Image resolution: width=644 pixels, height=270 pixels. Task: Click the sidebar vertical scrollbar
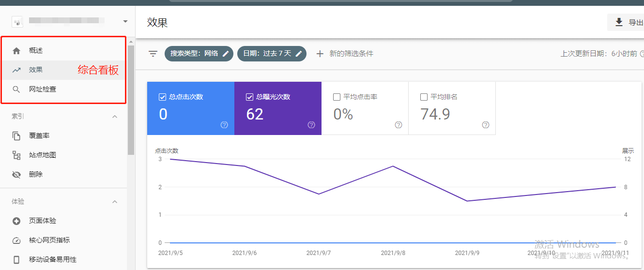pos(131,101)
